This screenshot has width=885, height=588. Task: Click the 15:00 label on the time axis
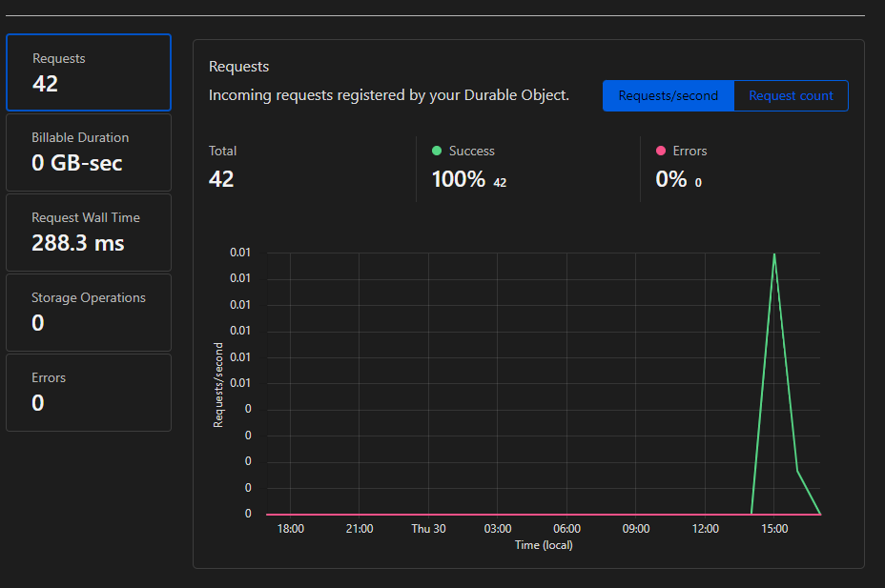(x=773, y=528)
